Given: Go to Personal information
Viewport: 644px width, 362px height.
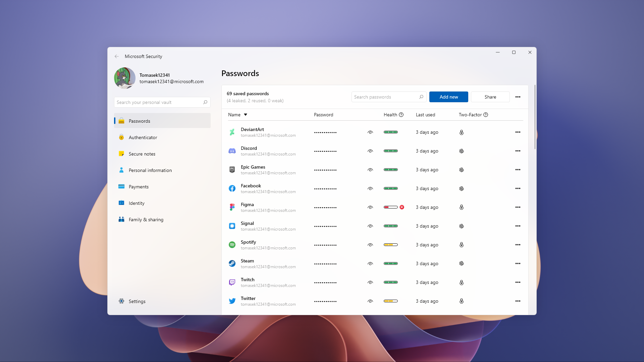Looking at the screenshot, I should 162,170.
